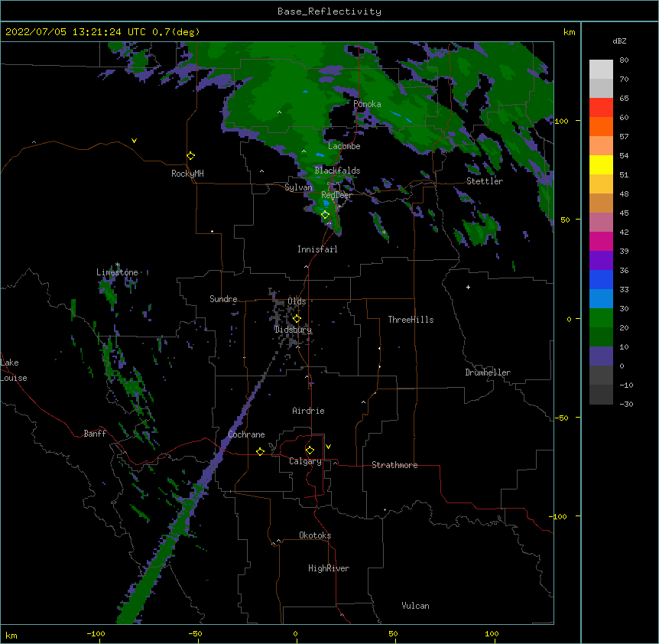Viewport: 659px width, 644px height.
Task: Click the Olds city label
Action: click(297, 301)
